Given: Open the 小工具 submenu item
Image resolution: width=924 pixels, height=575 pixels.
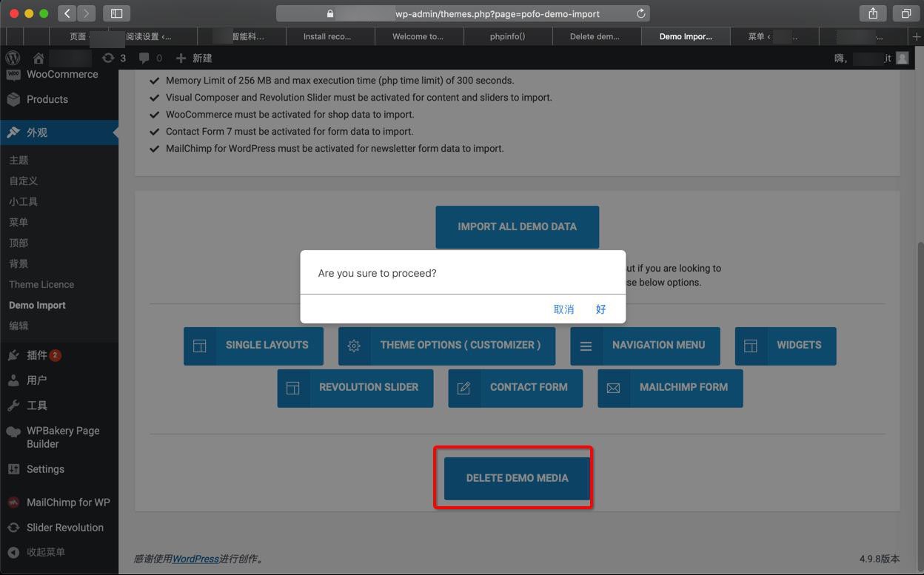Looking at the screenshot, I should 24,201.
